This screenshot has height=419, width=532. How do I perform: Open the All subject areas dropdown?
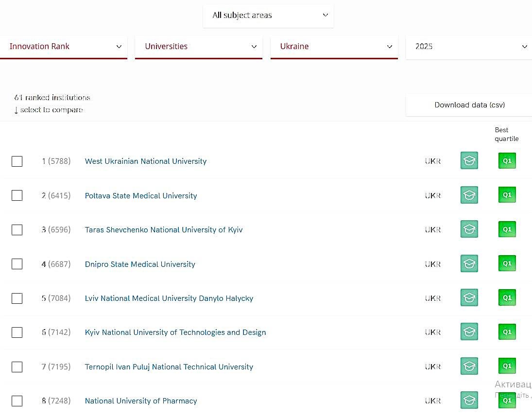point(268,16)
